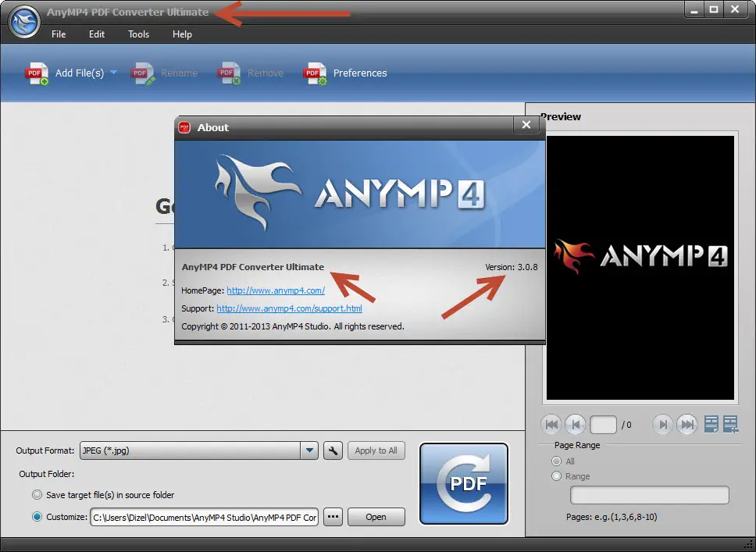The width and height of the screenshot is (756, 552).
Task: Click the first page view mode icon beside the last-page button
Action: [x=711, y=424]
